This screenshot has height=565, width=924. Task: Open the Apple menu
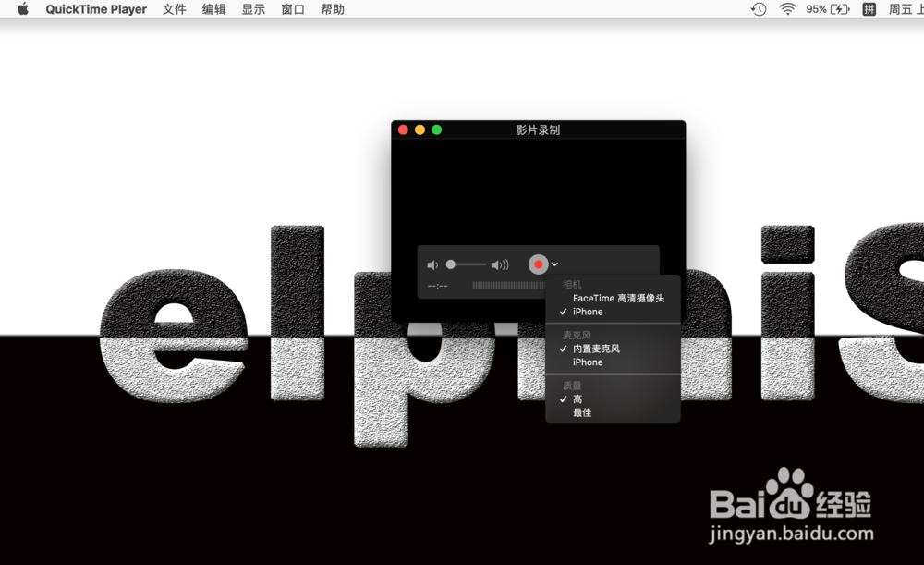click(x=23, y=9)
